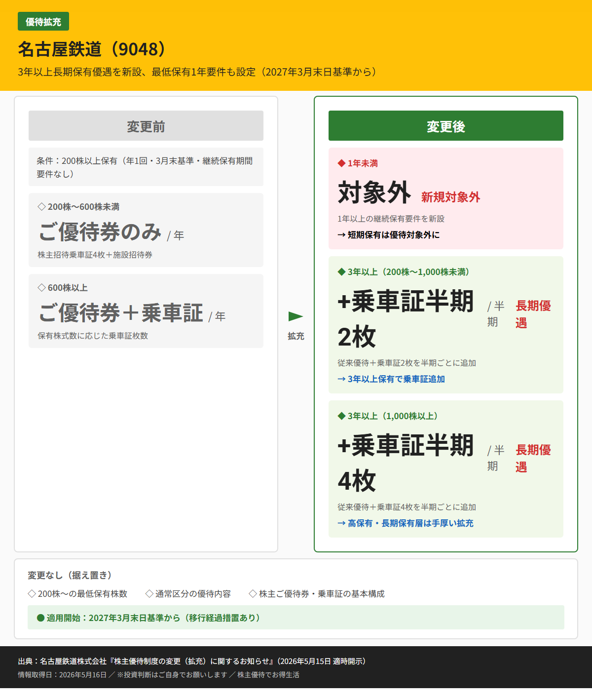Click 1年以上の継続保有要件を新設 text
592x700 pixels.
pos(391,219)
